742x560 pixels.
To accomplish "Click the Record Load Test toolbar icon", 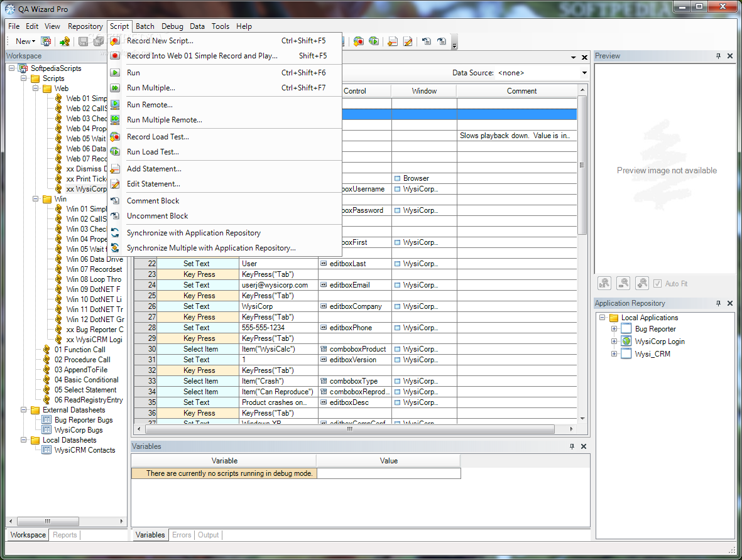I will 359,41.
